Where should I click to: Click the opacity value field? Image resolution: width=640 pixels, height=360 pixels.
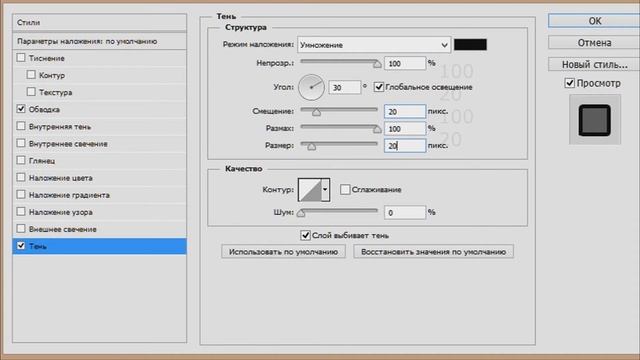405,63
